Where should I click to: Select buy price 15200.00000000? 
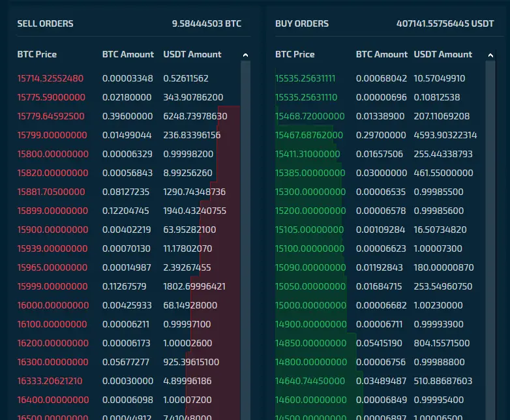(x=310, y=211)
